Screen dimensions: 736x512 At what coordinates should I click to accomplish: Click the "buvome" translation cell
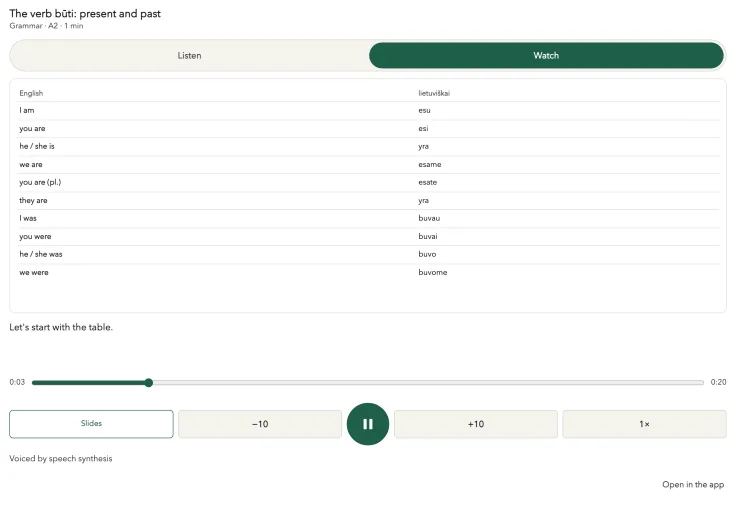433,272
